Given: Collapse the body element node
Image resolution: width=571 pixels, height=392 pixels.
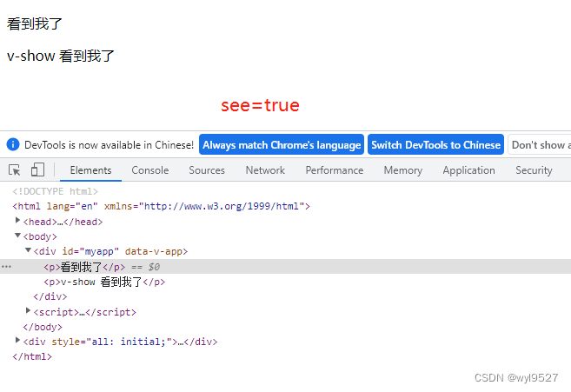Looking at the screenshot, I should click(x=17, y=236).
